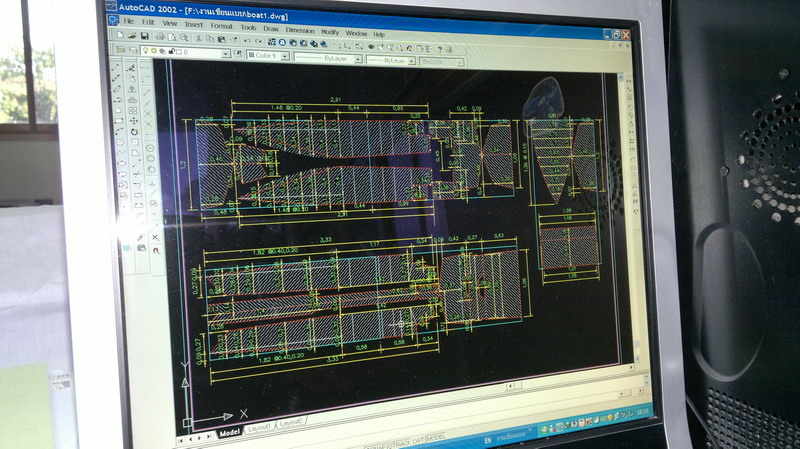Toggle layer 0 lock padlock icon
This screenshot has height=449, width=800.
click(172, 52)
